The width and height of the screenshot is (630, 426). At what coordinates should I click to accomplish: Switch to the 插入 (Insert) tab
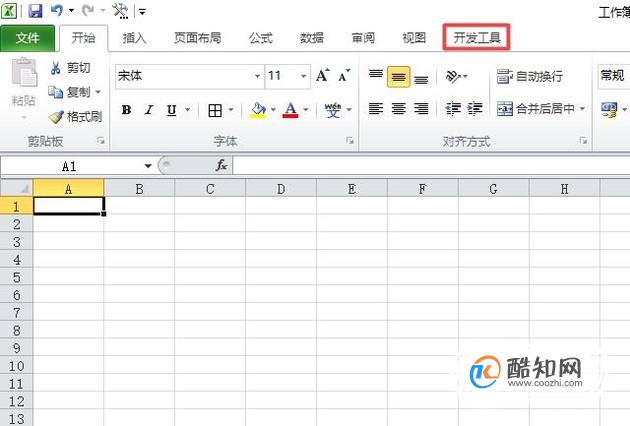click(x=134, y=38)
